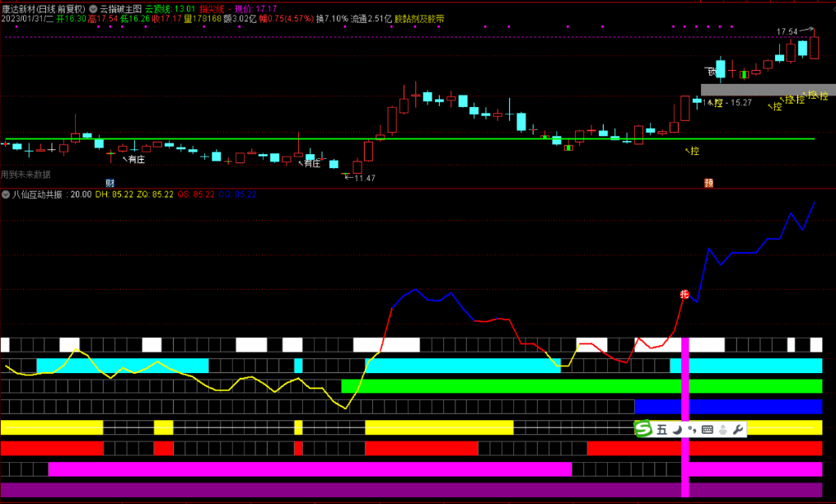Screen dimensions: 836x504
Task: Click the Sogou input method S logo
Action: click(643, 429)
